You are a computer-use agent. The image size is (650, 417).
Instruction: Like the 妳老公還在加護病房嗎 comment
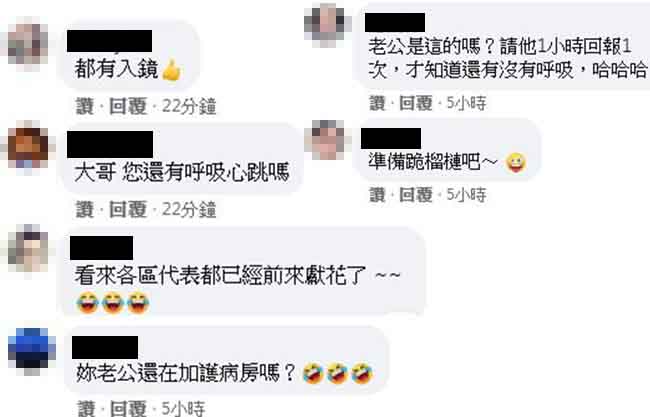coord(86,409)
